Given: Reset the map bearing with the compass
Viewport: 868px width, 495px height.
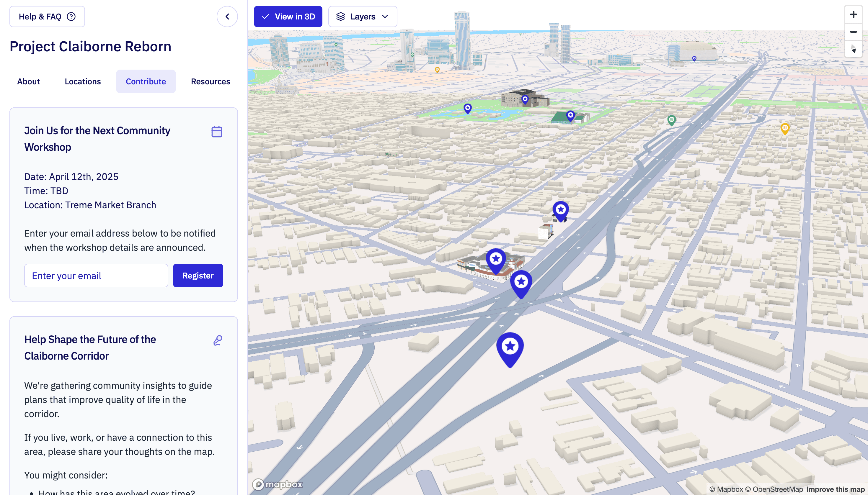Looking at the screenshot, I should (x=853, y=49).
